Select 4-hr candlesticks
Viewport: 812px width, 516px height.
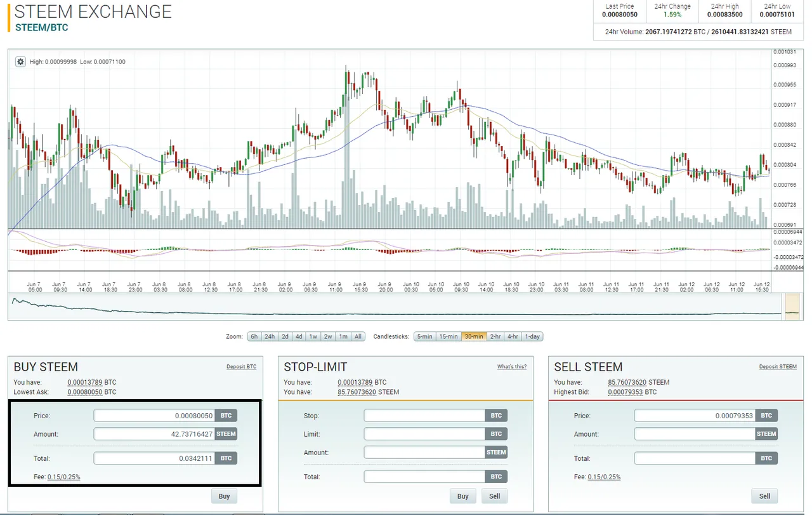pyautogui.click(x=513, y=336)
